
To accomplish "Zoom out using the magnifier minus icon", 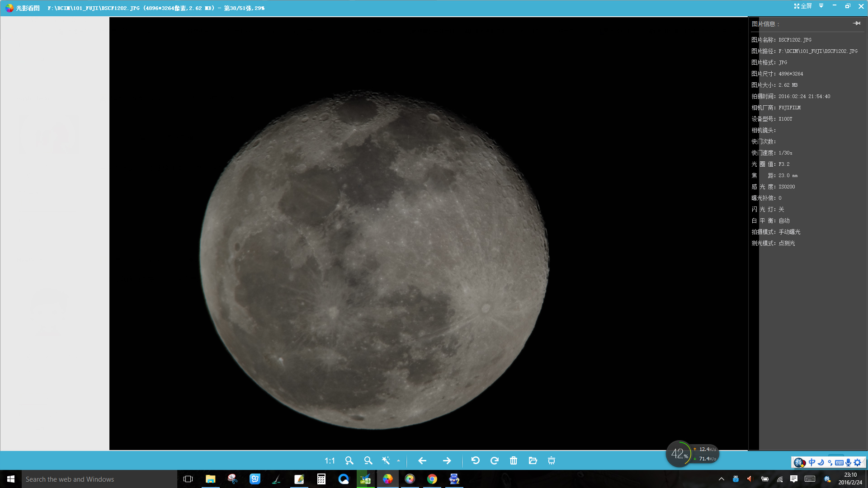I will click(x=368, y=460).
